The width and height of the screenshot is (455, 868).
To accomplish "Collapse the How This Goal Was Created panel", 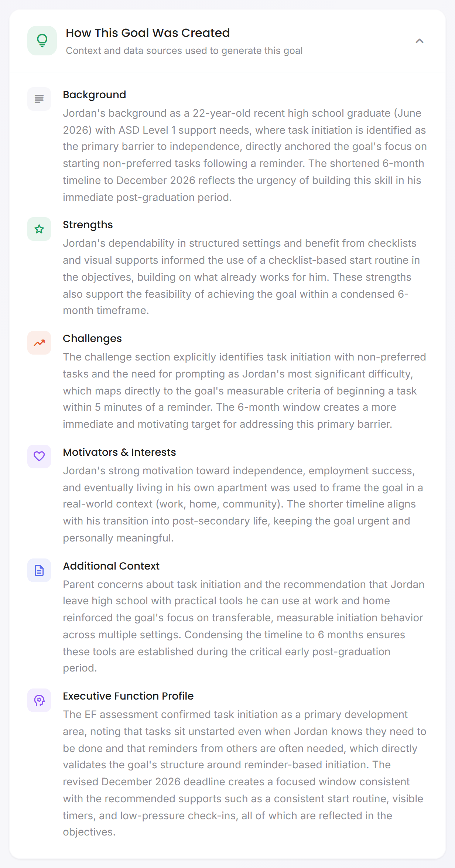I will [419, 41].
